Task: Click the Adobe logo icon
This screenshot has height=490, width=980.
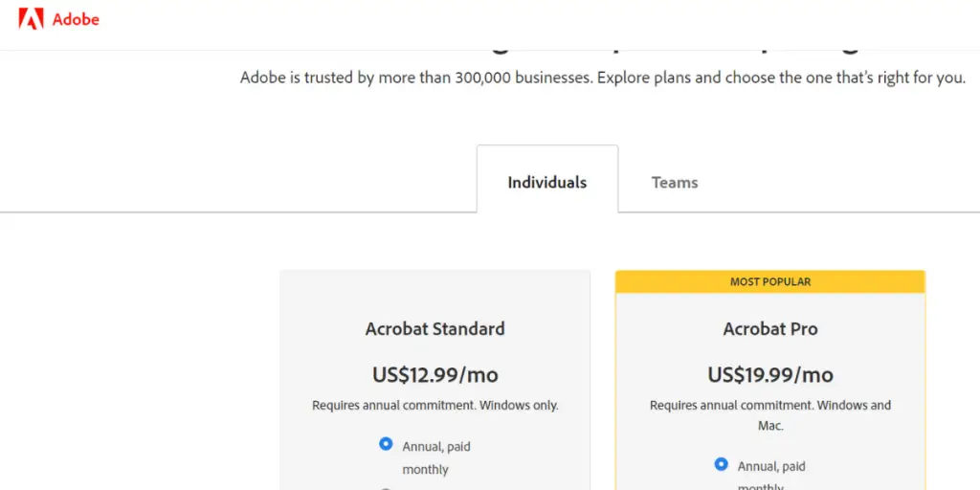Action: click(31, 19)
